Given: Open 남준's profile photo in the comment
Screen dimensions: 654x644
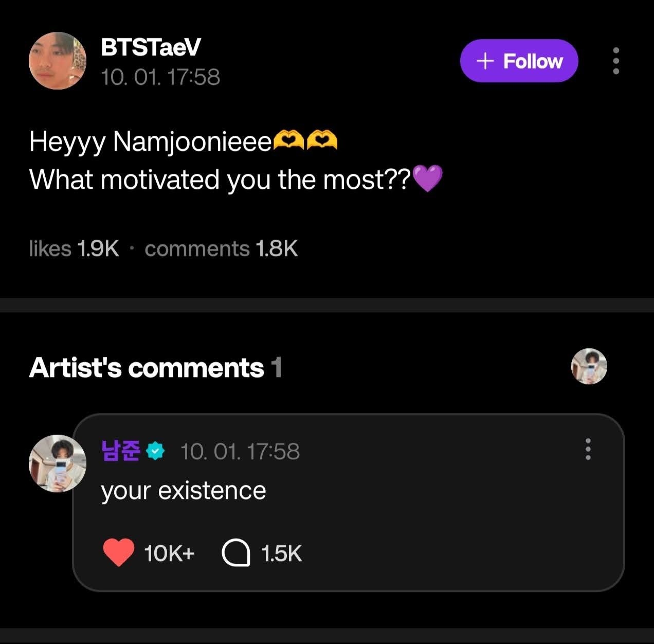Looking at the screenshot, I should (57, 463).
